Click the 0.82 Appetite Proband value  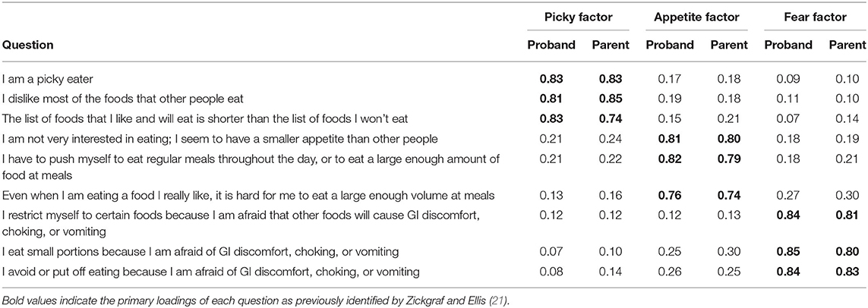(x=669, y=159)
